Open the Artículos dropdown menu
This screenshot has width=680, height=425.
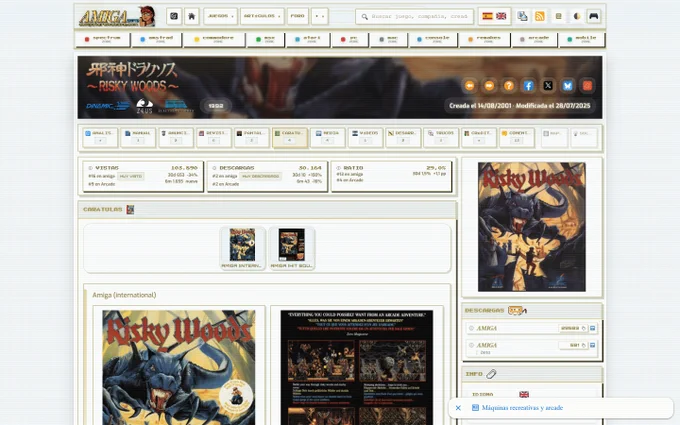pos(262,16)
